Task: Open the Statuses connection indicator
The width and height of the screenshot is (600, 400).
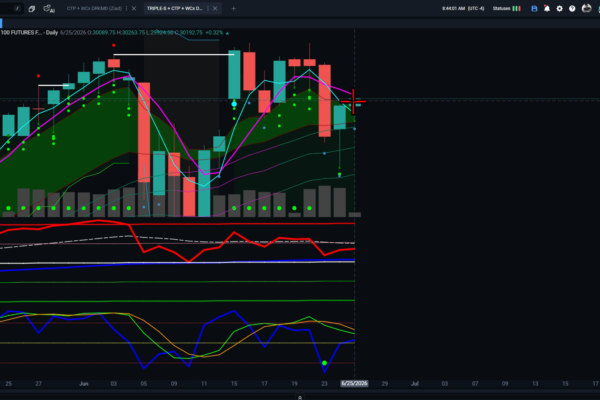Action: click(x=506, y=8)
